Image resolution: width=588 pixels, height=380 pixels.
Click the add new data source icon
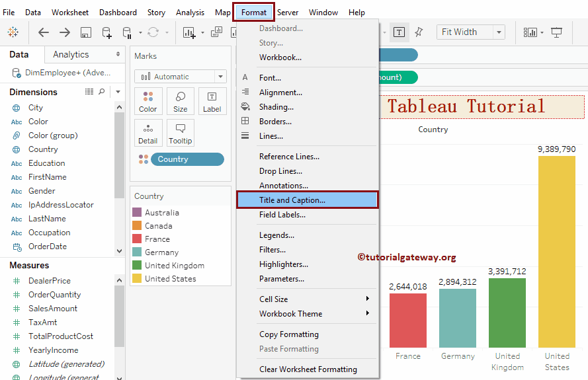107,32
